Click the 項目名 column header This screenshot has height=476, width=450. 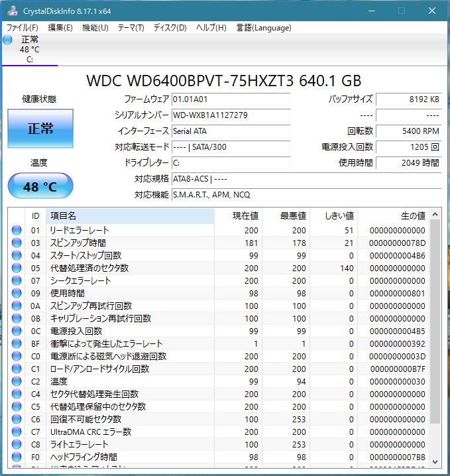click(130, 216)
